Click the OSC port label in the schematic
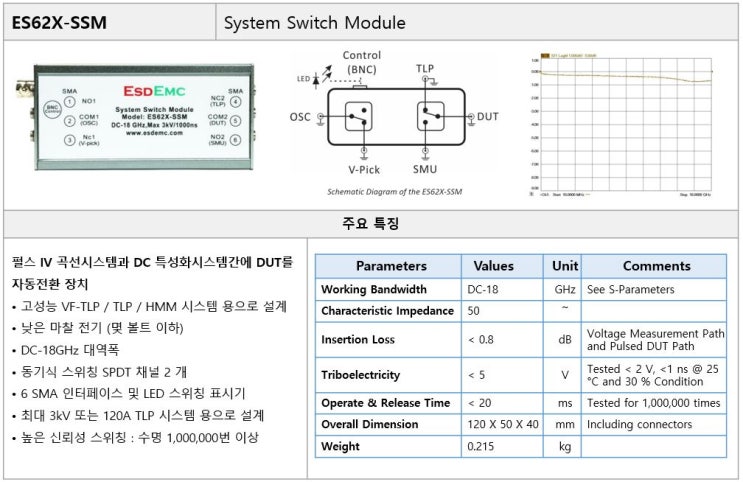This screenshot has width=743, height=482. pos(300,117)
